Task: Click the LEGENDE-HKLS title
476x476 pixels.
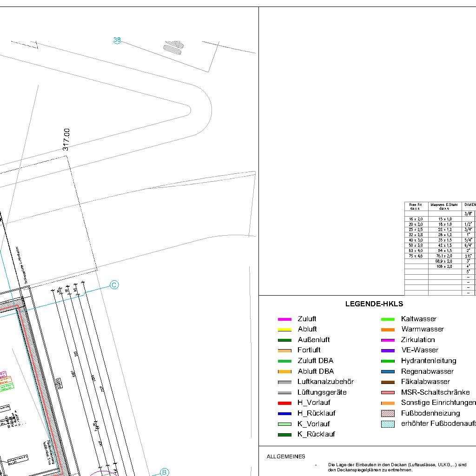Action: pos(374,304)
